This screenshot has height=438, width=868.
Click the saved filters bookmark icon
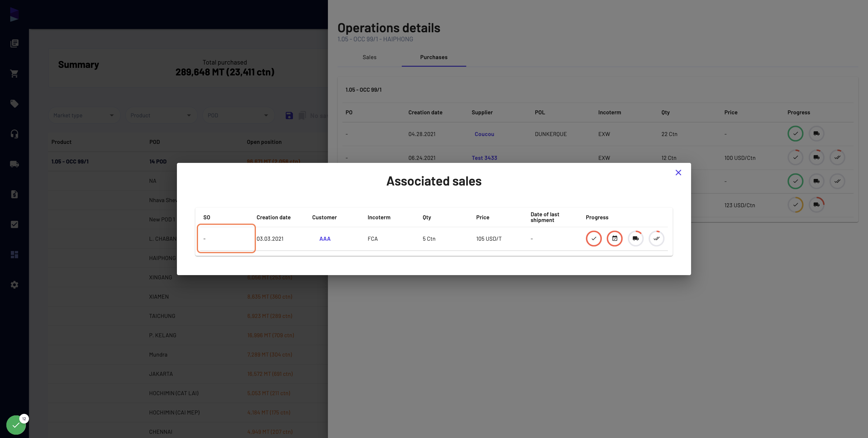[302, 116]
